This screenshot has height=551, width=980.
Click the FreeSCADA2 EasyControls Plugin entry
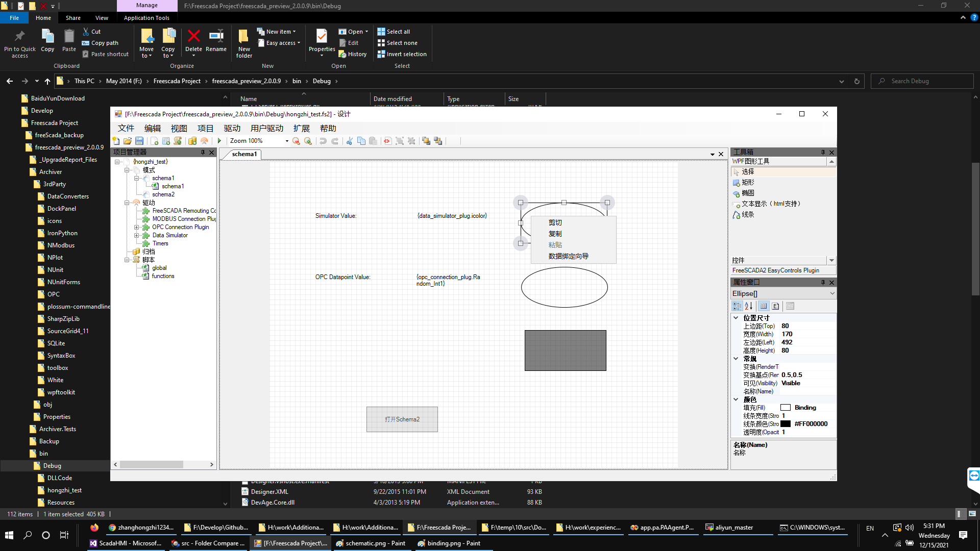[x=775, y=270]
